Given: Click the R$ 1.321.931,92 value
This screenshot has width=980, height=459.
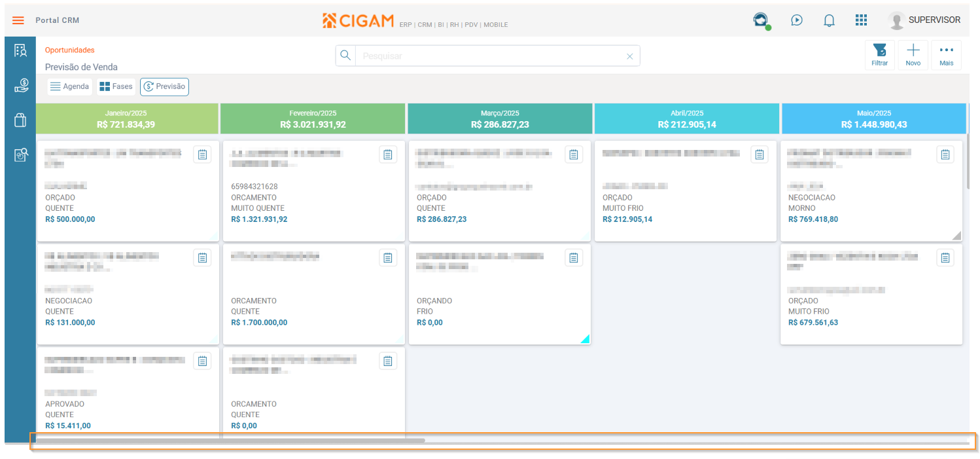Looking at the screenshot, I should (259, 219).
